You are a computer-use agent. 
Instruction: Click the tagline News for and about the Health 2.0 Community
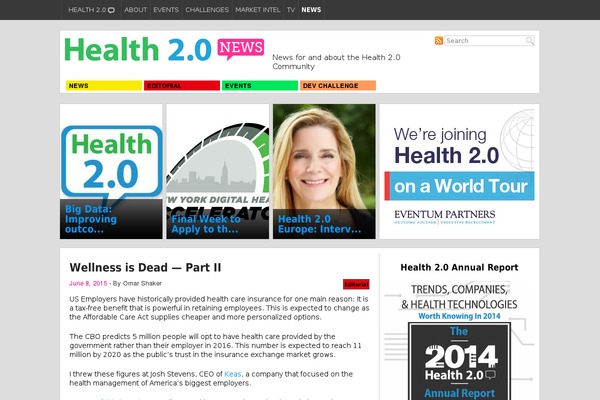(336, 62)
